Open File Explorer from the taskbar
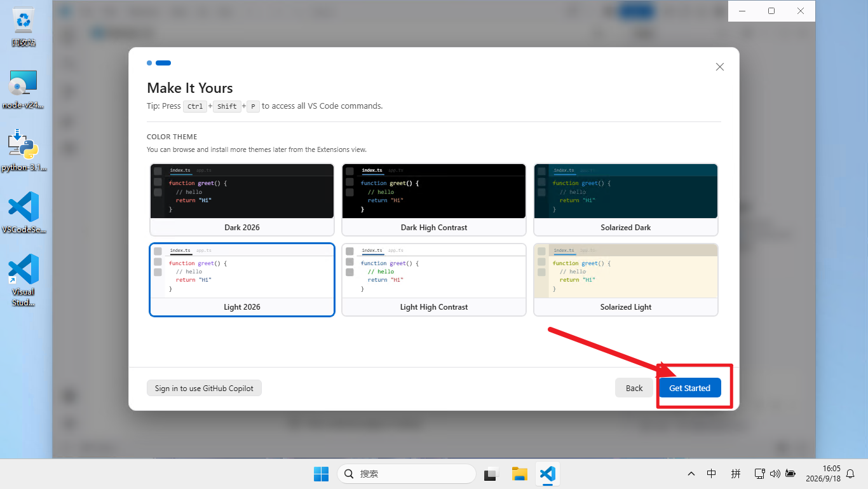The image size is (868, 489). point(520,474)
